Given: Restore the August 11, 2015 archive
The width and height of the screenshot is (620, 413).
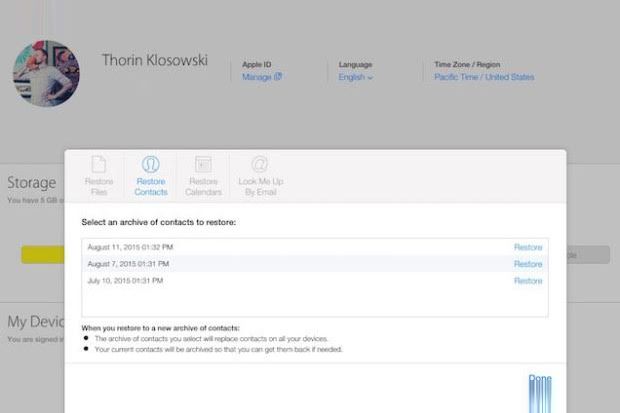Looking at the screenshot, I should point(528,247).
